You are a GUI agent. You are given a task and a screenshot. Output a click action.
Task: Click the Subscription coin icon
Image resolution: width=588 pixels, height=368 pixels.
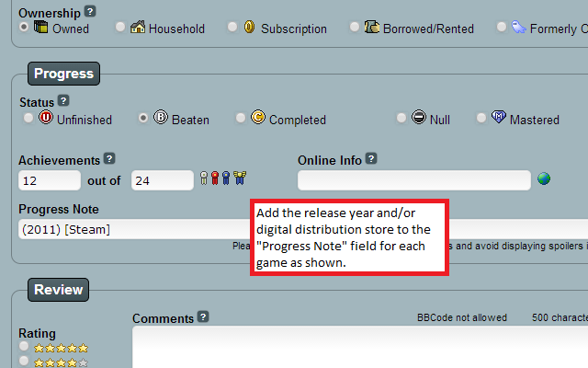click(249, 27)
